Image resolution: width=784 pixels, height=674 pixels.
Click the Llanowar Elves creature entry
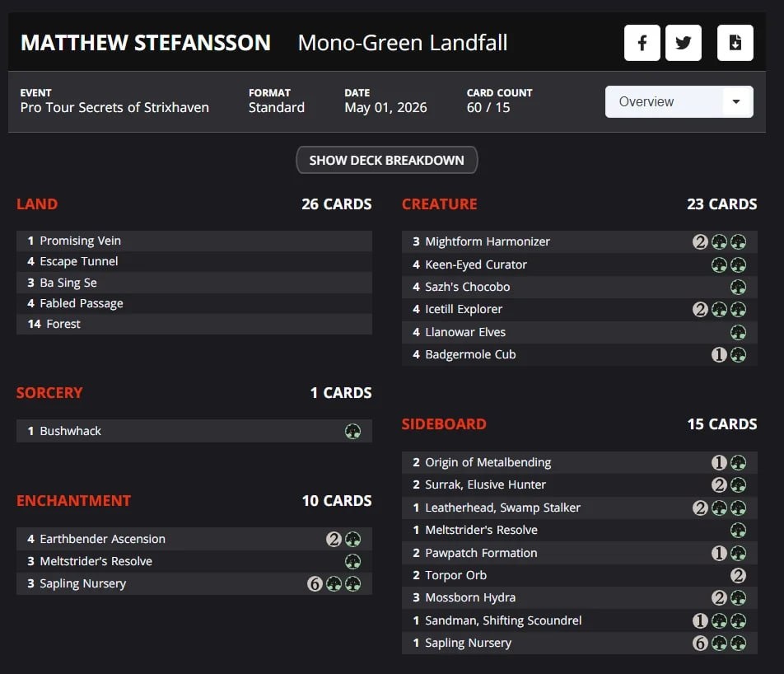(580, 332)
